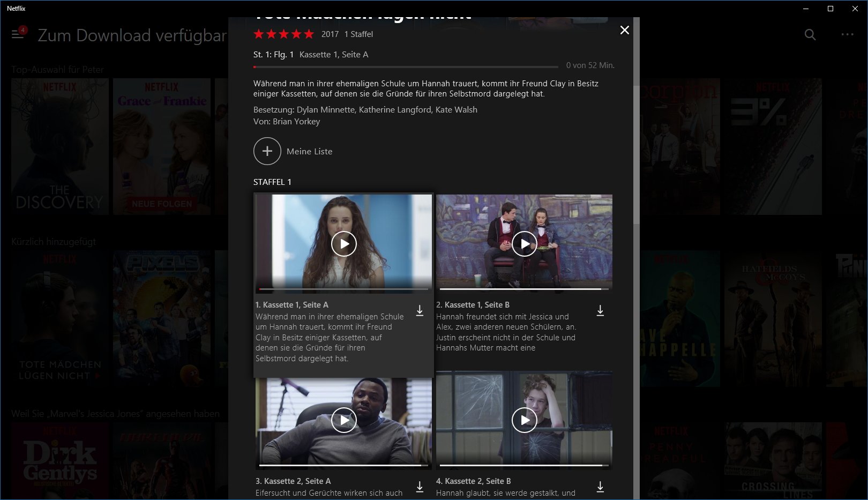Minimize the Netflix window
The image size is (868, 500).
click(806, 9)
